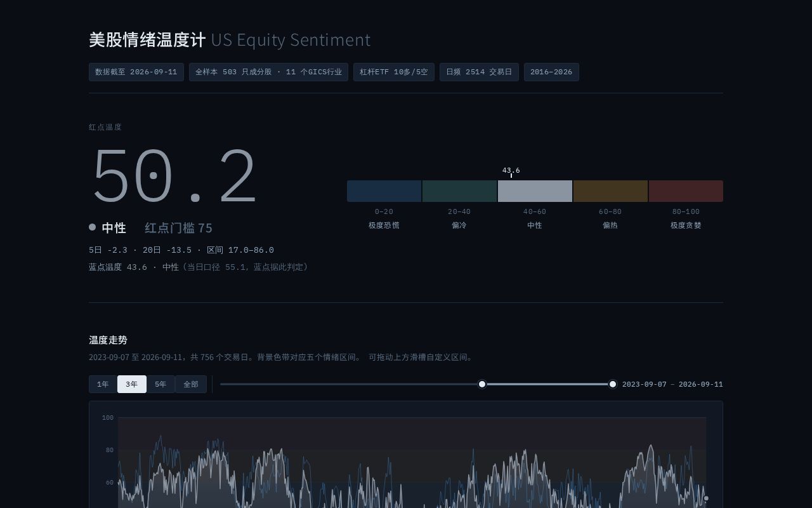
Task: Click the 100 y-axis label
Action: coord(108,418)
